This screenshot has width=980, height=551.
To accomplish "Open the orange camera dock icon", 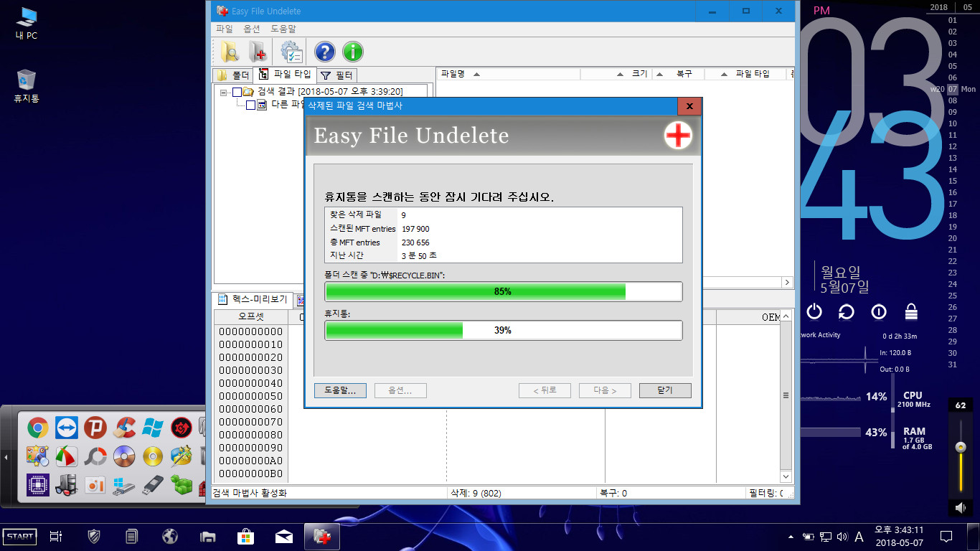I will pos(95,485).
